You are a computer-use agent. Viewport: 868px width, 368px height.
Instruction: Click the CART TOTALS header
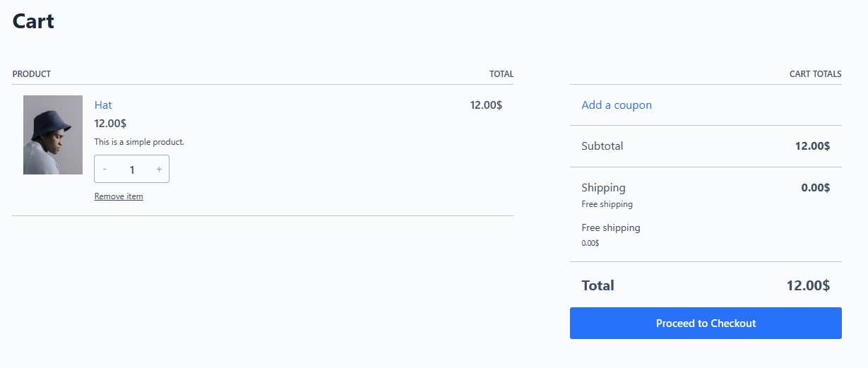[x=815, y=74]
